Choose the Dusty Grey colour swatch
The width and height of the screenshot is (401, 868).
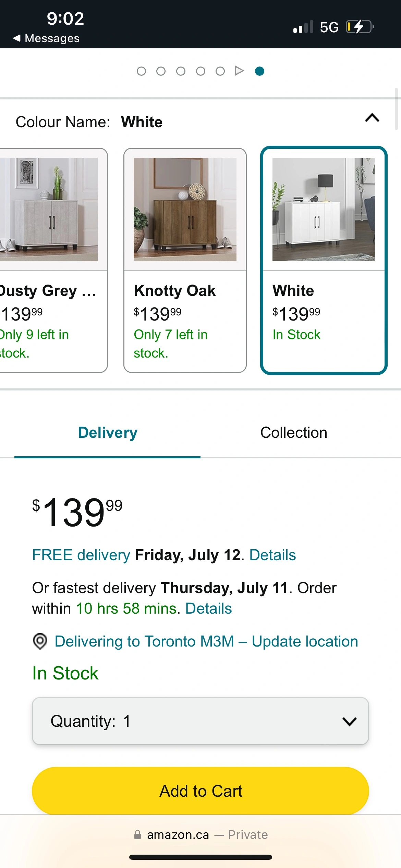click(x=51, y=261)
